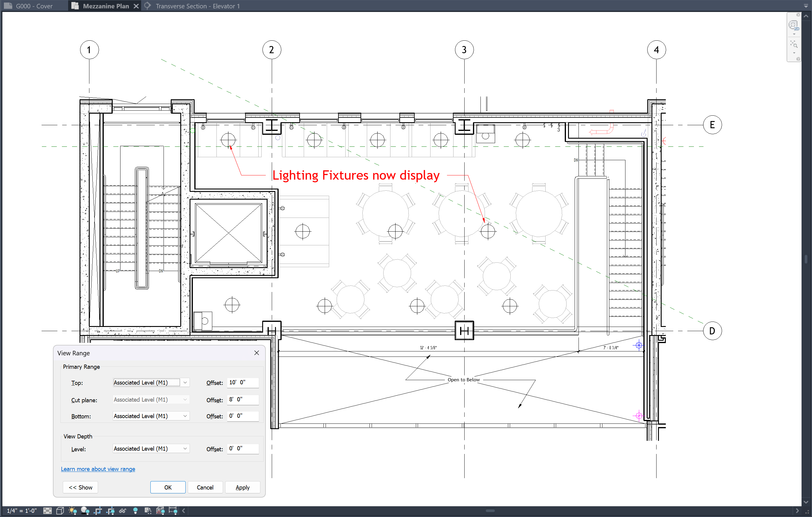
Task: Click the Crop View icon
Action: click(x=98, y=511)
